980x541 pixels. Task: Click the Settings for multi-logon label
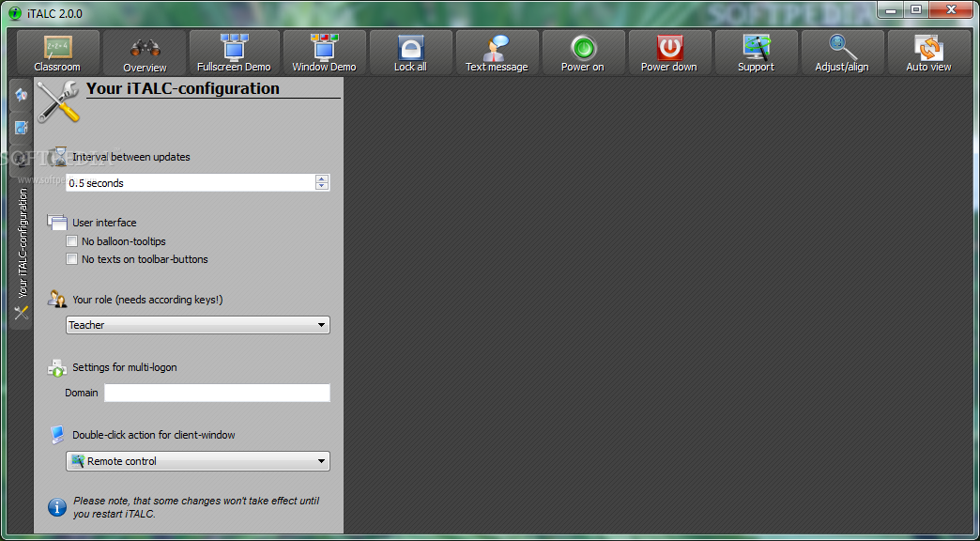(124, 367)
